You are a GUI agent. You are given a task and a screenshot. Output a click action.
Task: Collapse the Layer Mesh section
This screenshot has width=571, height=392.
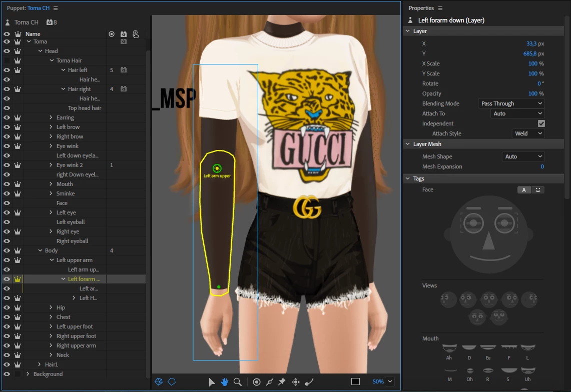coord(407,144)
